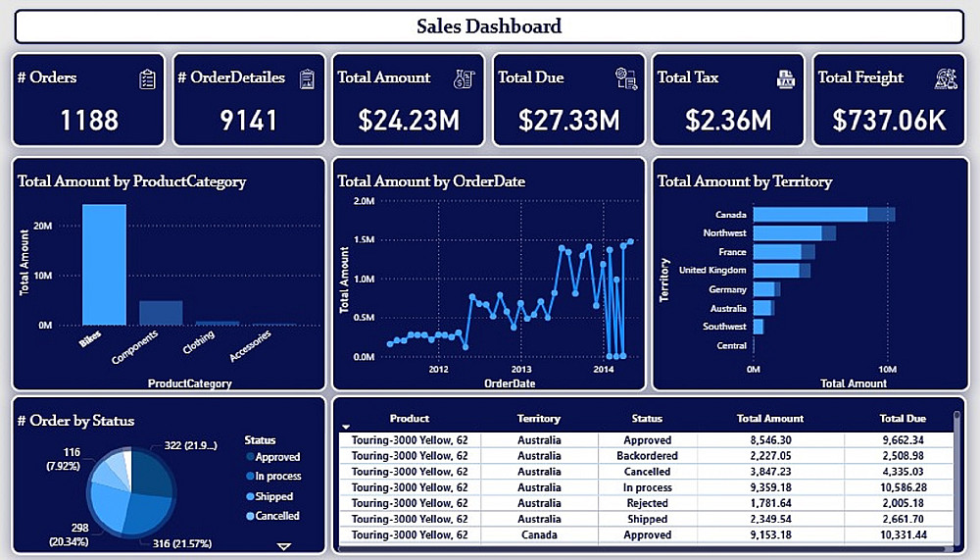
Task: Click the table's vertical scrollbar
Action: (x=956, y=477)
